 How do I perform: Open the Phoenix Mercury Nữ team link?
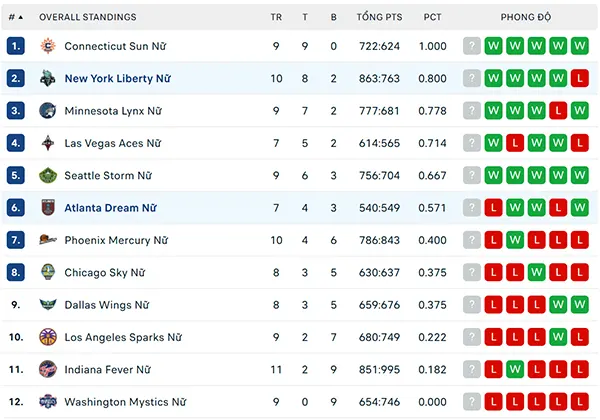click(116, 240)
